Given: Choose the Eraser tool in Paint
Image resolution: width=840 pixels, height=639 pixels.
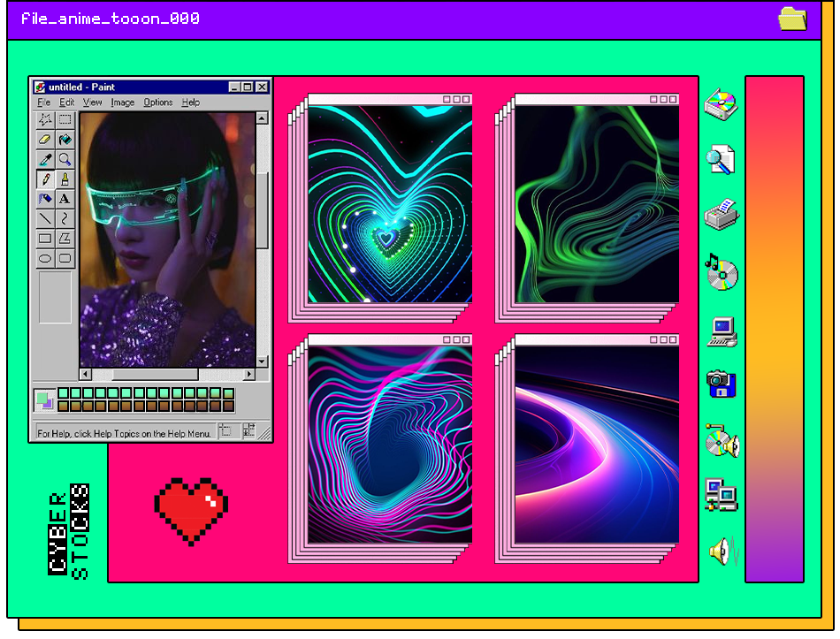Looking at the screenshot, I should pos(45,140).
